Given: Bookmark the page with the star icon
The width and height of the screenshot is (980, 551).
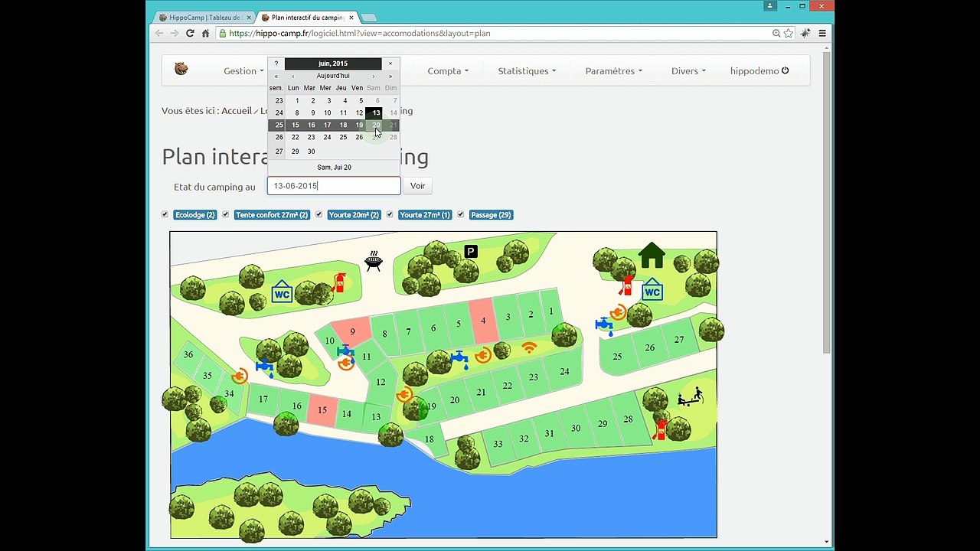Looking at the screenshot, I should tap(789, 33).
